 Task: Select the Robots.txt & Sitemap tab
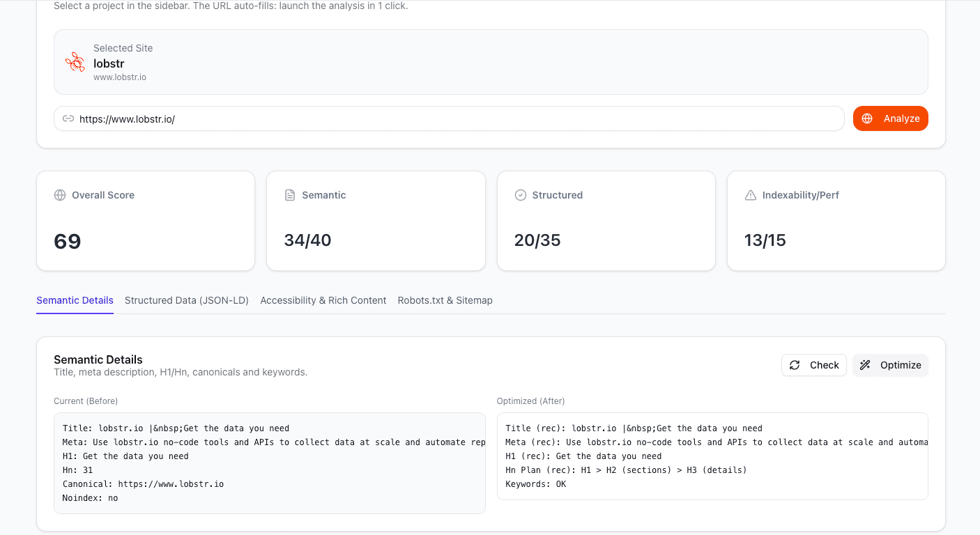click(445, 300)
